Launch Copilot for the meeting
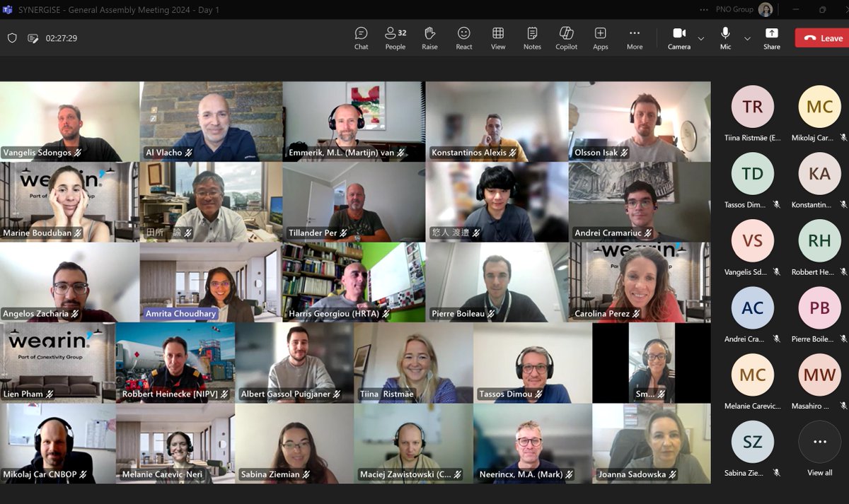The height and width of the screenshot is (504, 849). coord(566,37)
